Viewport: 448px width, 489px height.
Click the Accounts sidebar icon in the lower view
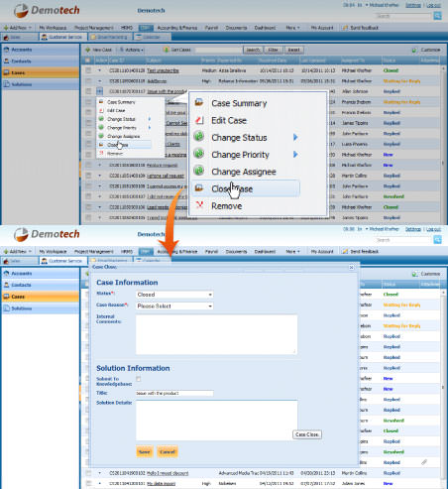coord(6,274)
